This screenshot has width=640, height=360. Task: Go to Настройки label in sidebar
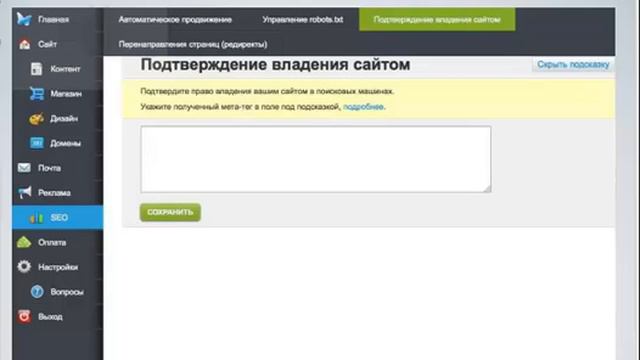(x=58, y=267)
